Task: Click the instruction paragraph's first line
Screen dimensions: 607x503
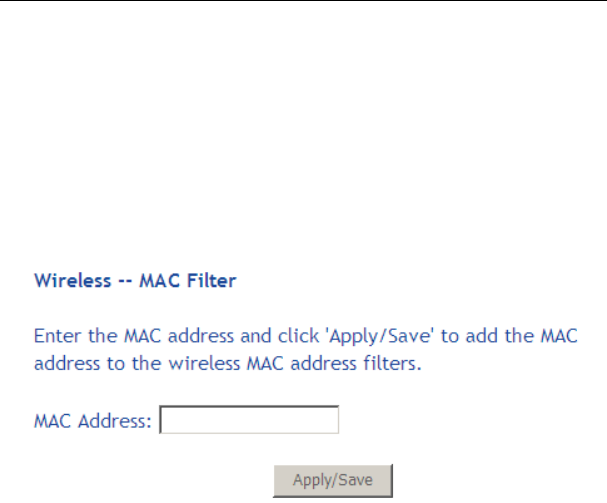Action: (306, 336)
